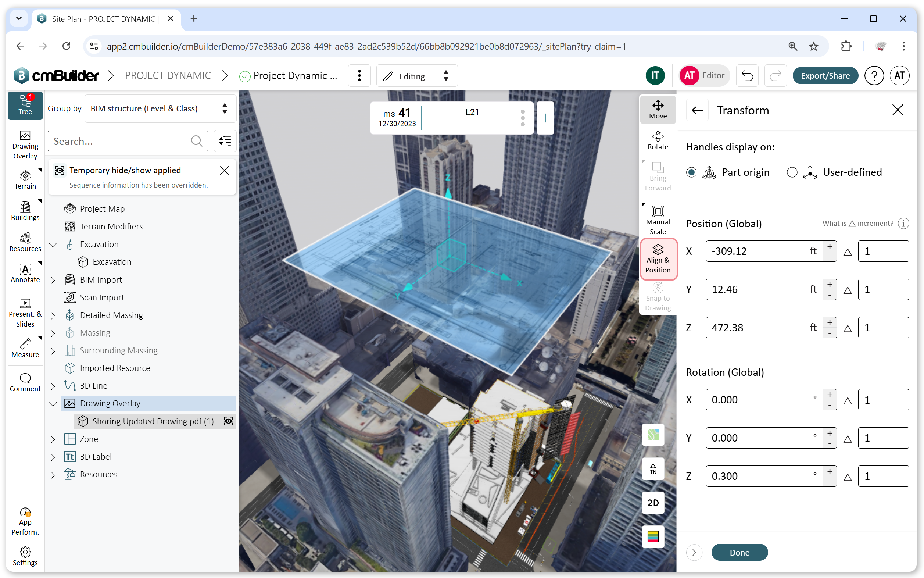Click the Snap to Drawing tool
The height and width of the screenshot is (578, 924).
click(x=658, y=297)
